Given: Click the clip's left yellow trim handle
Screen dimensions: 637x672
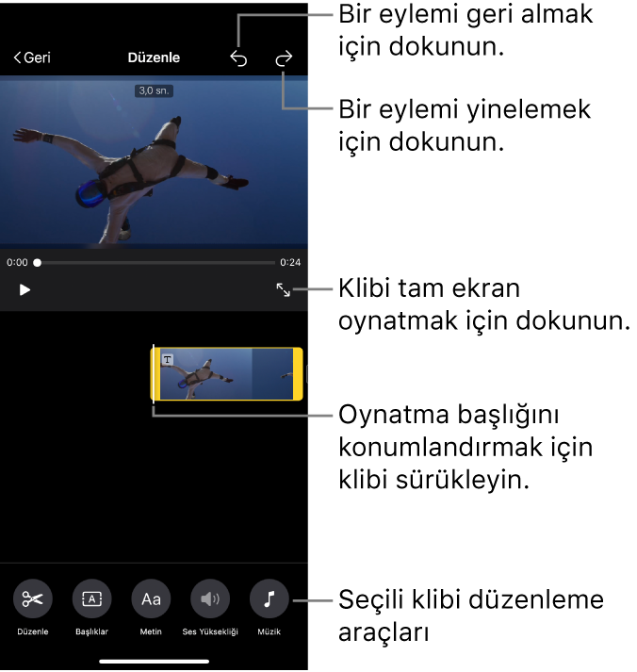Looking at the screenshot, I should [156, 375].
